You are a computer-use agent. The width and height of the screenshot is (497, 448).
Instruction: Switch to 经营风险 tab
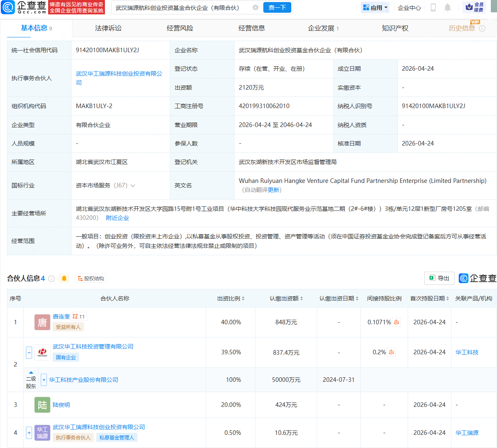180,28
